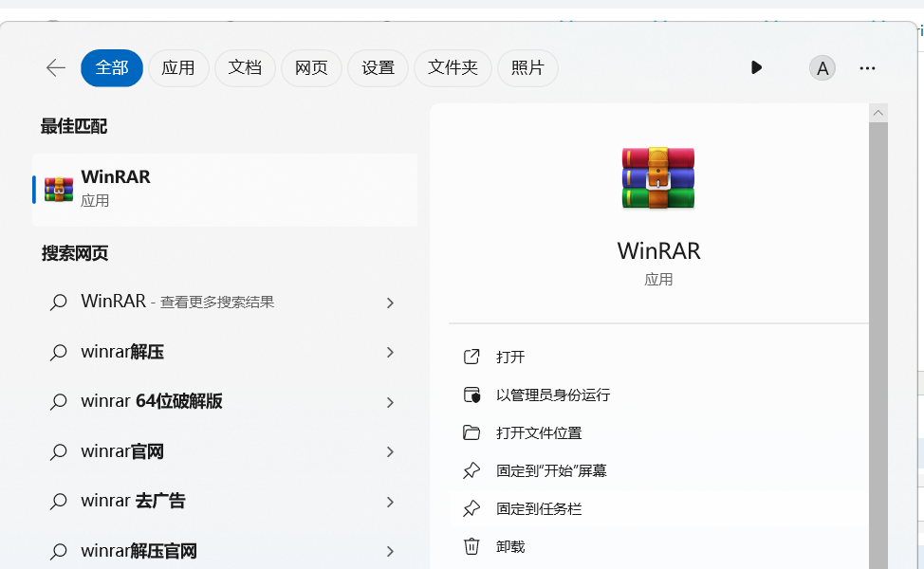Click trash icon next to 卸载
The width and height of the screenshot is (924, 569).
(x=471, y=546)
